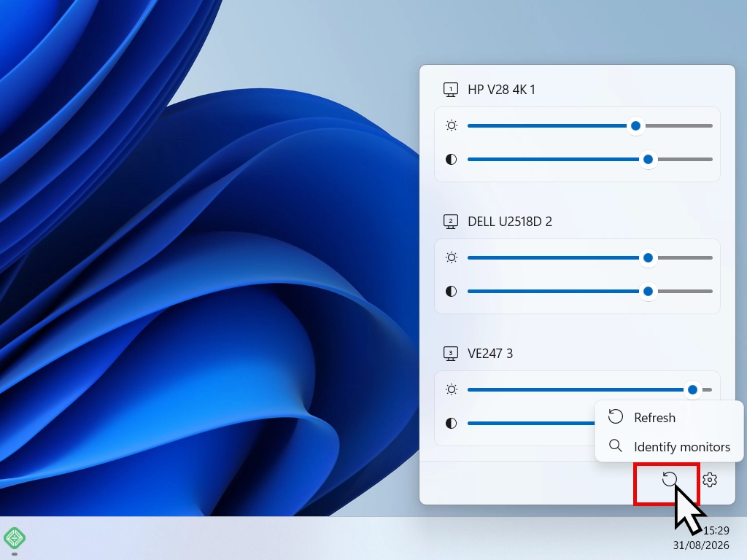Click the VE247 contrast slider track
This screenshot has width=747, height=560.
(x=531, y=424)
